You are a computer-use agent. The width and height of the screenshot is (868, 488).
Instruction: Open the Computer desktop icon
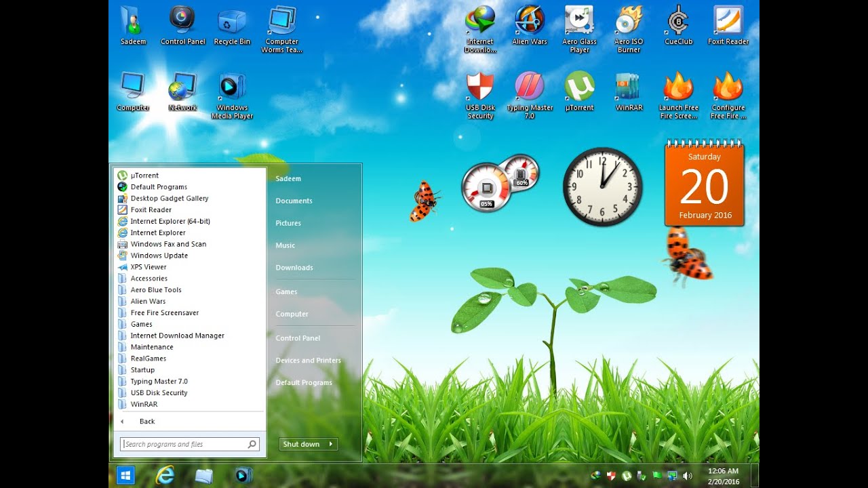click(133, 92)
